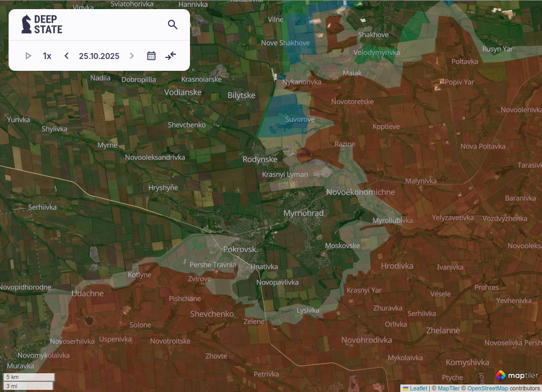Open the search magnifier icon
Screen dimensions: 542x392
click(x=172, y=25)
